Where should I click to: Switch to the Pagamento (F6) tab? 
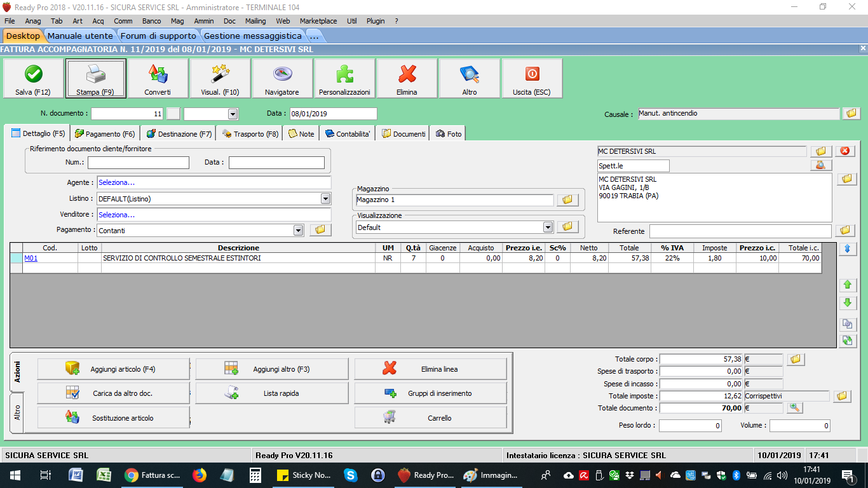105,133
